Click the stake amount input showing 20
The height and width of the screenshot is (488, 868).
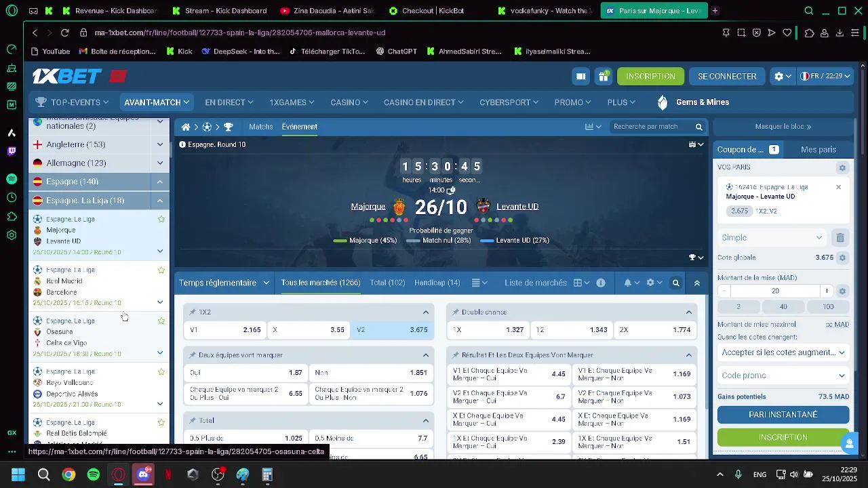coord(776,291)
